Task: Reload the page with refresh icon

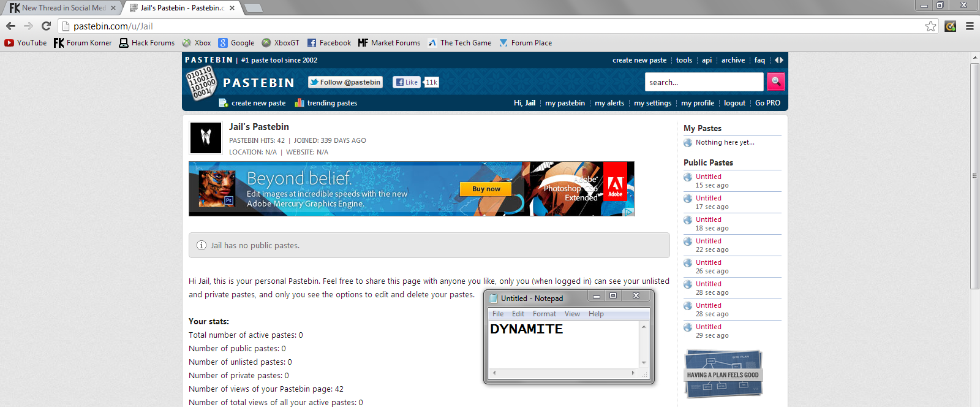Action: (x=46, y=26)
